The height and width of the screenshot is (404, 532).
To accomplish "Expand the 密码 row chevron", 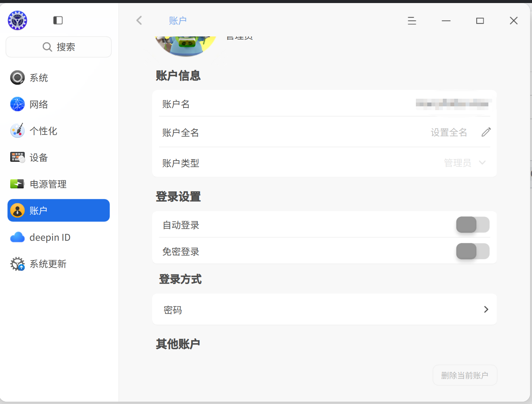I will (x=486, y=309).
